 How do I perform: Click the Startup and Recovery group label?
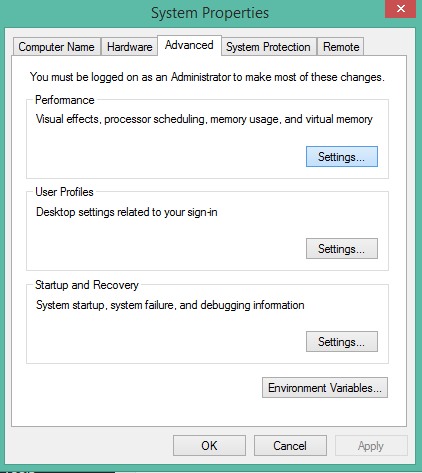(87, 285)
